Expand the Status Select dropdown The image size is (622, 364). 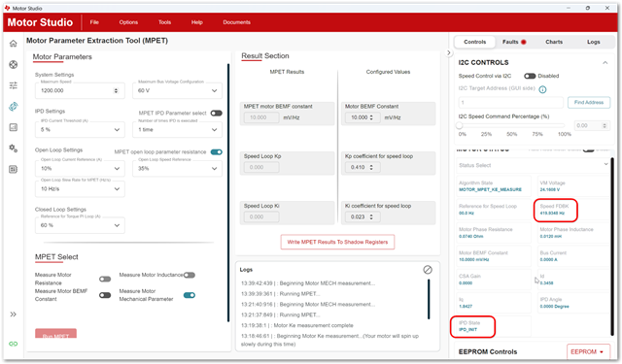pos(533,165)
